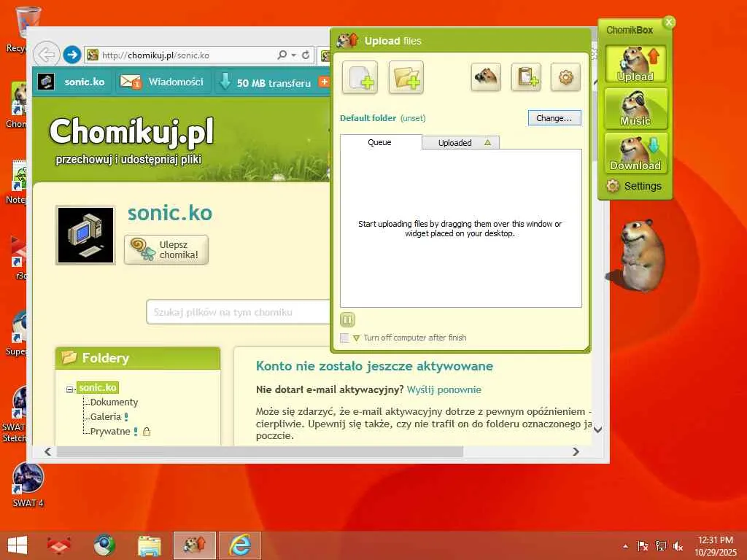Click Internet Explorer in taskbar
This screenshot has width=747, height=560.
(x=240, y=545)
